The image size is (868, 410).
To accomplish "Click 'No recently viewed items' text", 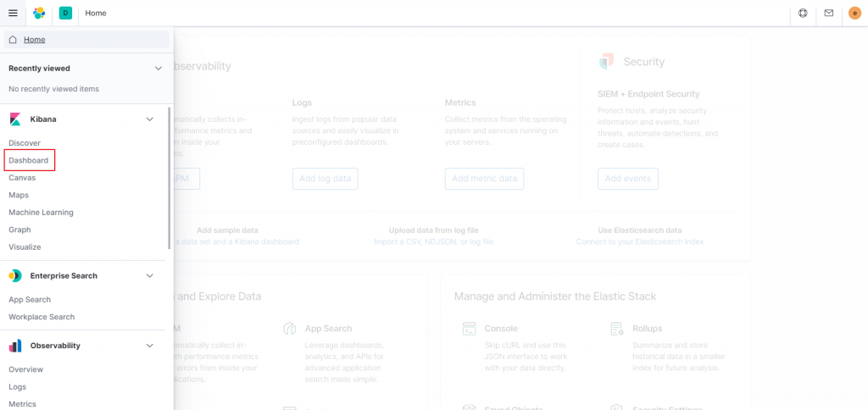I will point(53,89).
